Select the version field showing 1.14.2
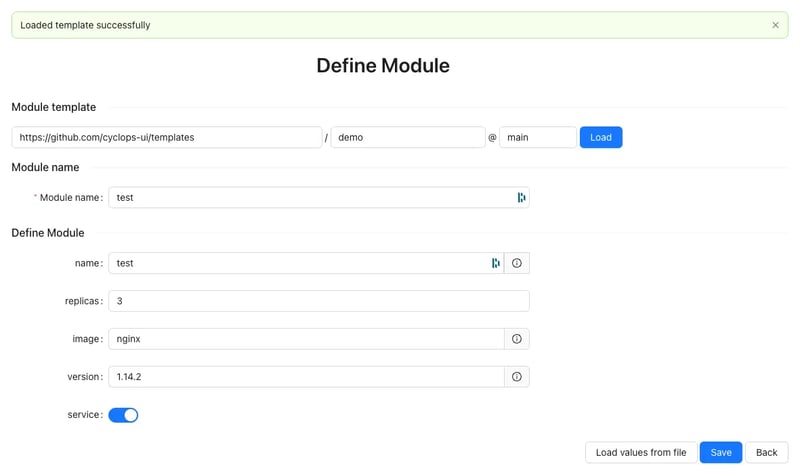This screenshot has height=472, width=800. point(305,377)
